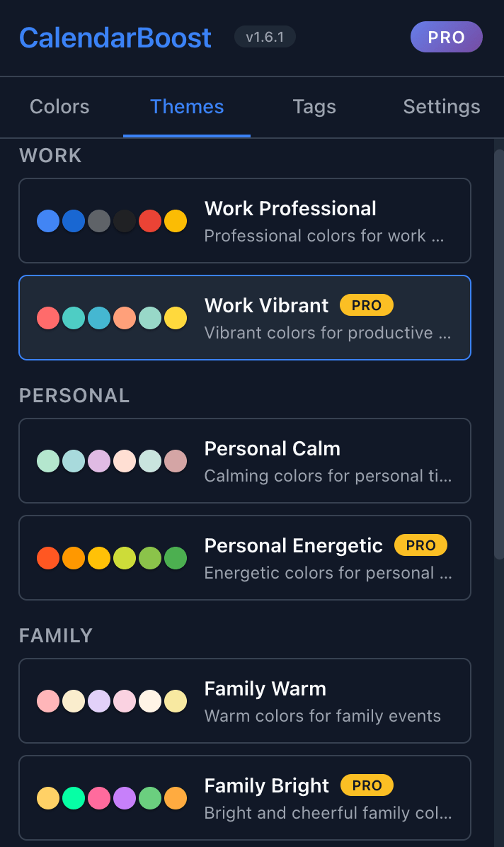Open the Settings tab
This screenshot has width=504, height=847.
(x=441, y=106)
